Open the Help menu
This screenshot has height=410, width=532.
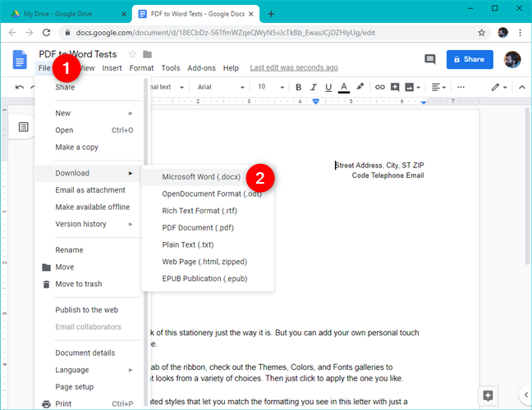(231, 68)
